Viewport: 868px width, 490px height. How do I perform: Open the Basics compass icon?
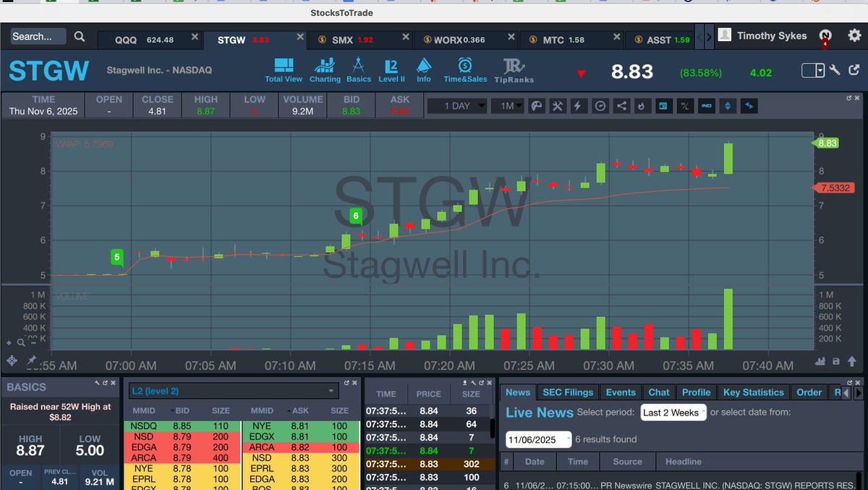pos(358,70)
